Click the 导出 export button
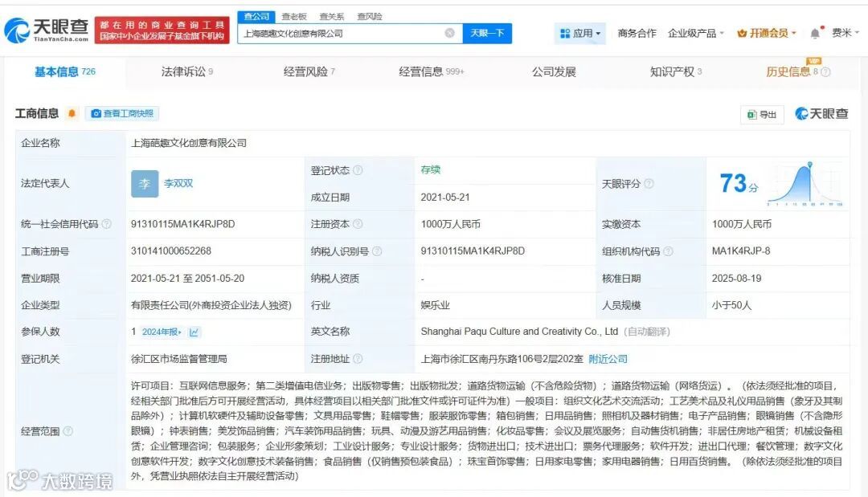The height and width of the screenshot is (497, 868). click(x=762, y=115)
